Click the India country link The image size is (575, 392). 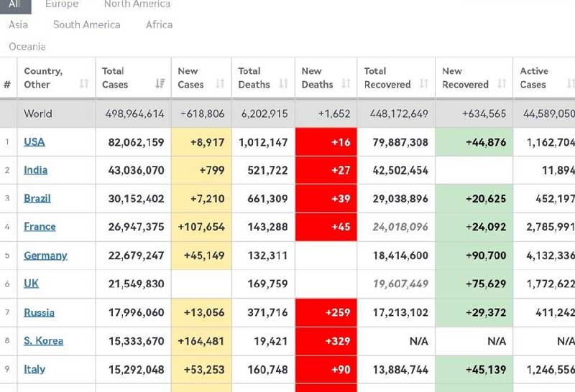tap(36, 170)
